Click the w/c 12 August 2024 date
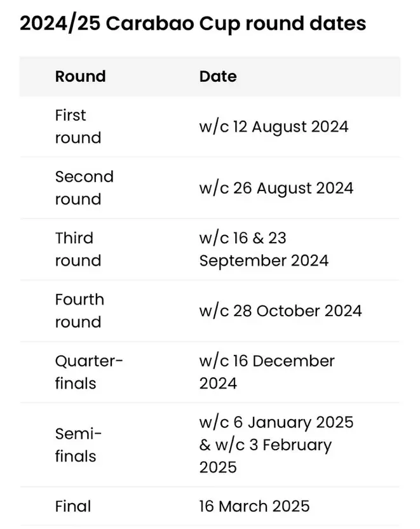Viewport: 420px width, 529px height. [x=274, y=126]
